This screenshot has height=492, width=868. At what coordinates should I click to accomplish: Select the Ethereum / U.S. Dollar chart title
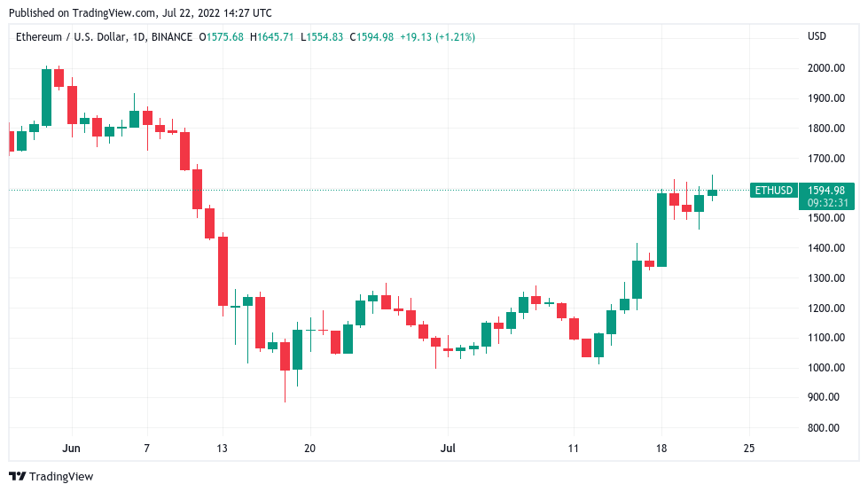pos(102,37)
